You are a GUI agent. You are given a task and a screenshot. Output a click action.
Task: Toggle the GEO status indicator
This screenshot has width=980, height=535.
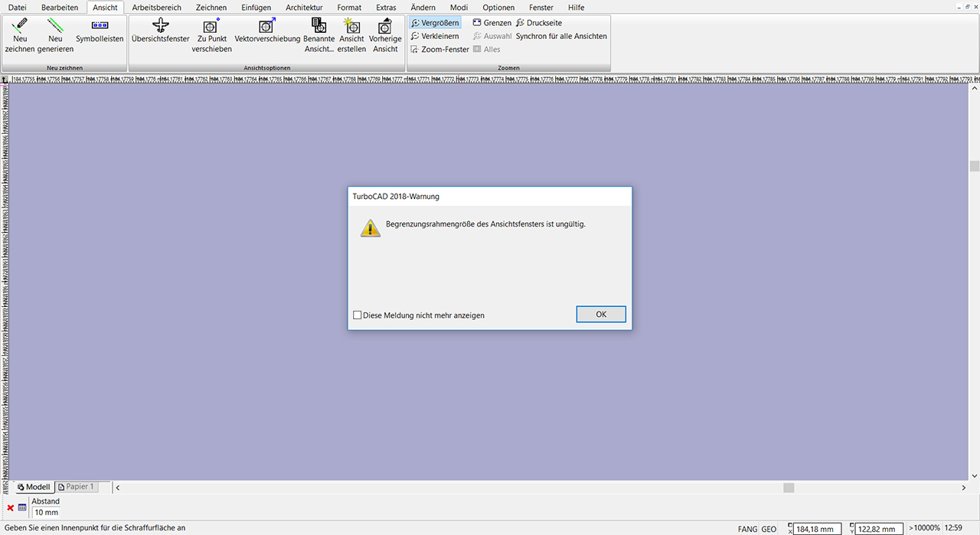point(769,529)
